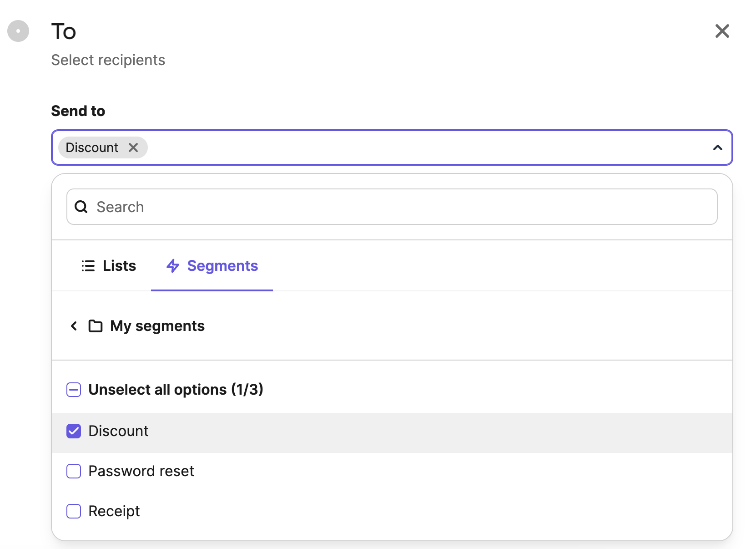756x549 pixels.
Task: Click the gray step circle beside To
Action: 18,31
